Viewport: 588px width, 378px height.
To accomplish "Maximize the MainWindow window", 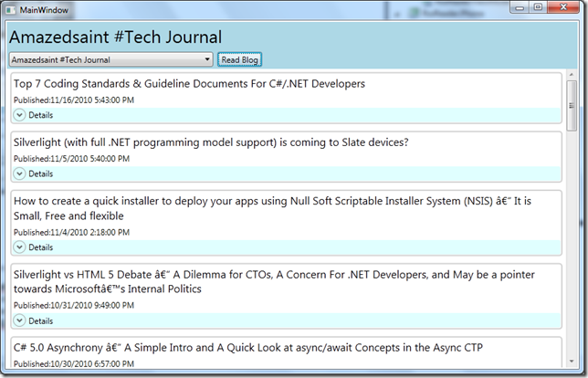I will pyautogui.click(x=538, y=7).
